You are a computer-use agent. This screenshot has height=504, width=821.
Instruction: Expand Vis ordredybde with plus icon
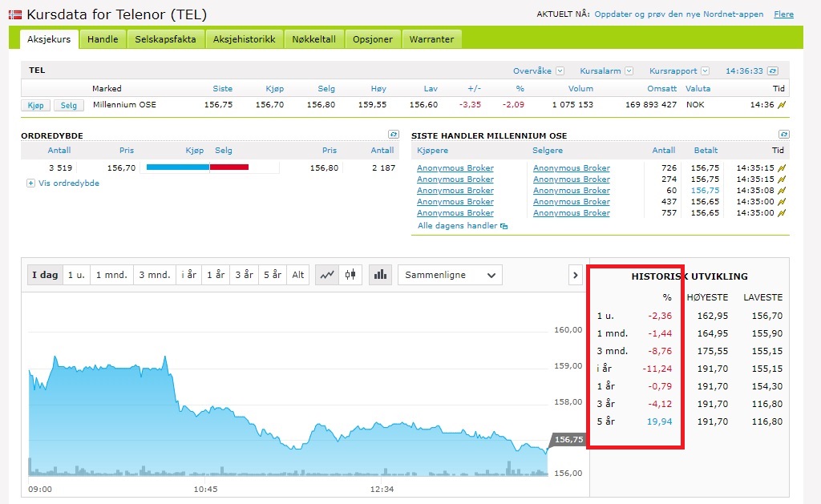click(31, 183)
